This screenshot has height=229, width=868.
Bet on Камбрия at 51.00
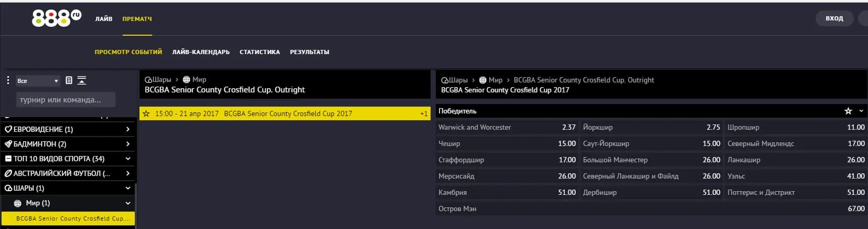click(x=507, y=192)
